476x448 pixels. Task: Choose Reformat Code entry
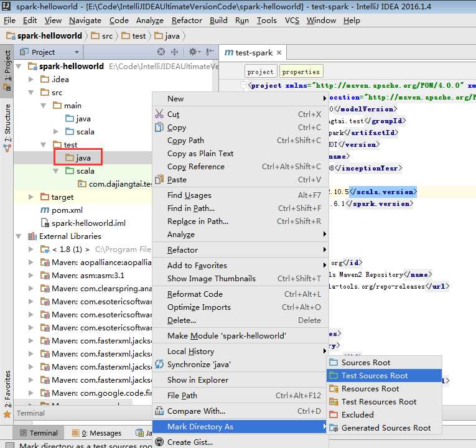click(x=240, y=294)
